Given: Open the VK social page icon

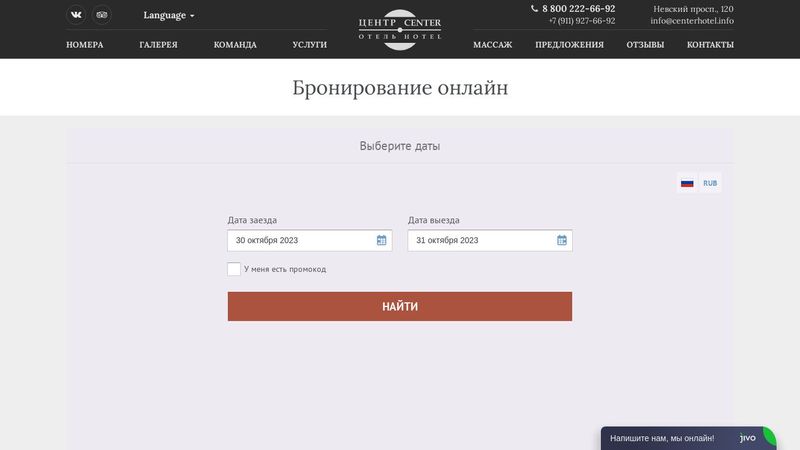Looking at the screenshot, I should click(76, 15).
